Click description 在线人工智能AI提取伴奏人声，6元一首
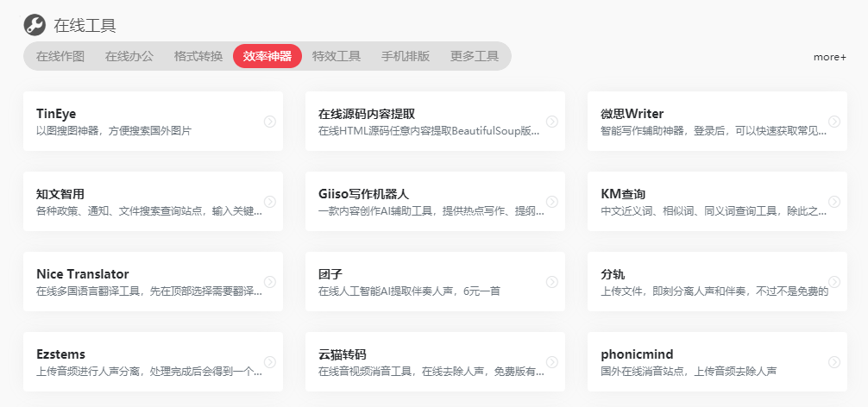 click(x=409, y=291)
